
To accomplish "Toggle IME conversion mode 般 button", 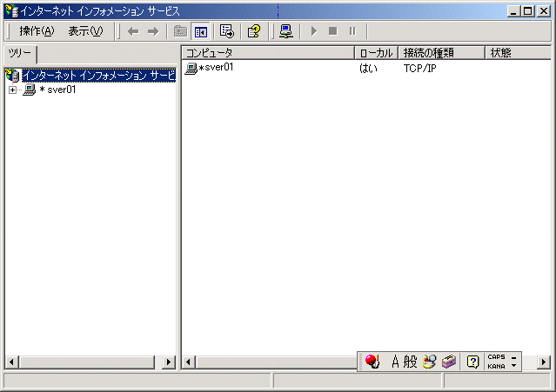I will point(411,362).
